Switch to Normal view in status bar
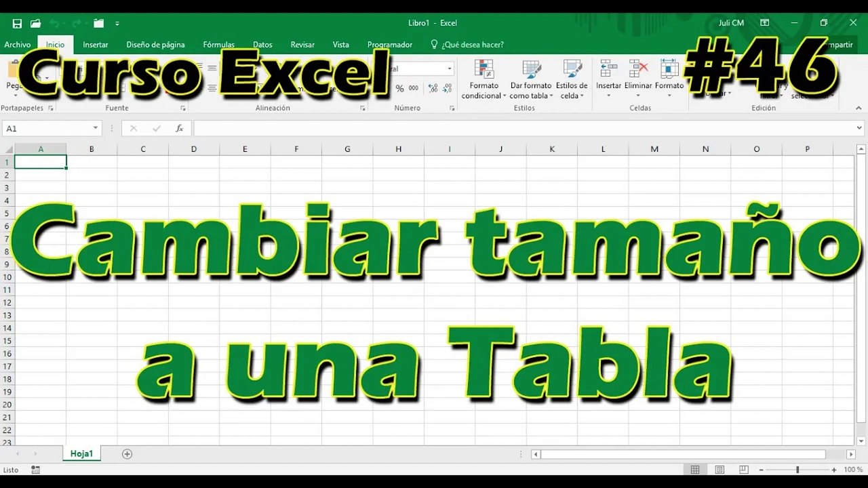 (695, 470)
